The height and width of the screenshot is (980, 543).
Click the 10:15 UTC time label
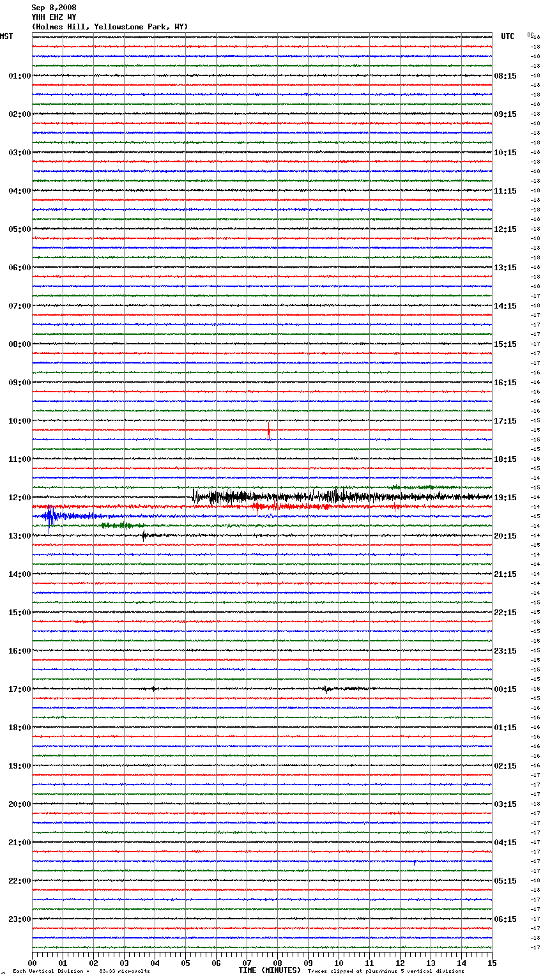(505, 153)
